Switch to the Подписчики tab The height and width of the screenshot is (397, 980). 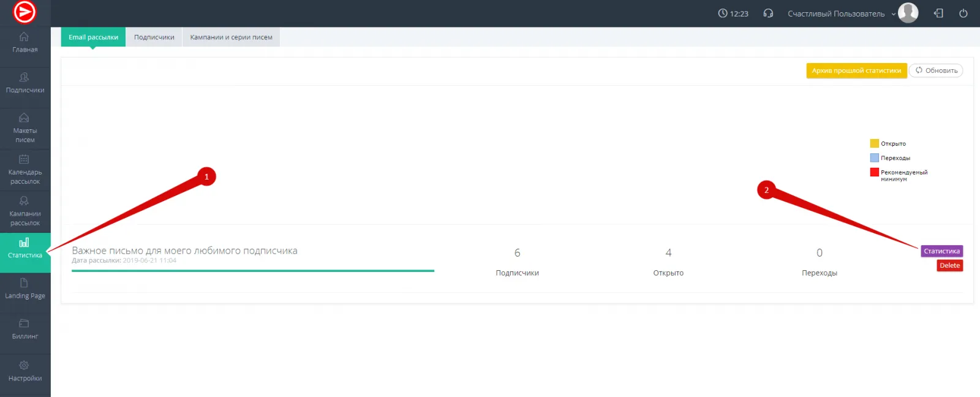pyautogui.click(x=154, y=37)
